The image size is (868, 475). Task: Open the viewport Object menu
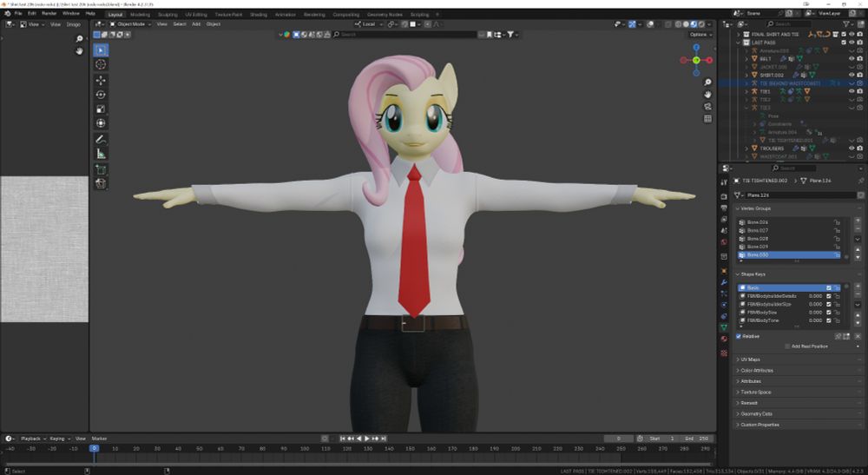coord(214,24)
